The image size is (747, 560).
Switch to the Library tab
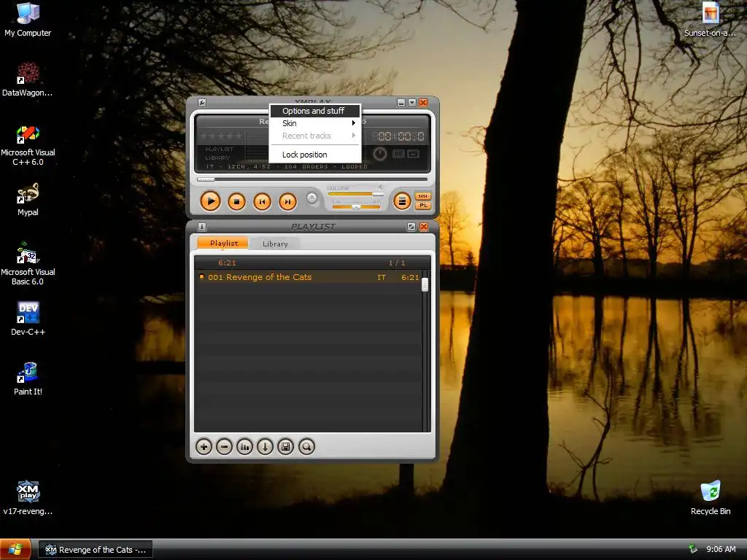(x=275, y=244)
